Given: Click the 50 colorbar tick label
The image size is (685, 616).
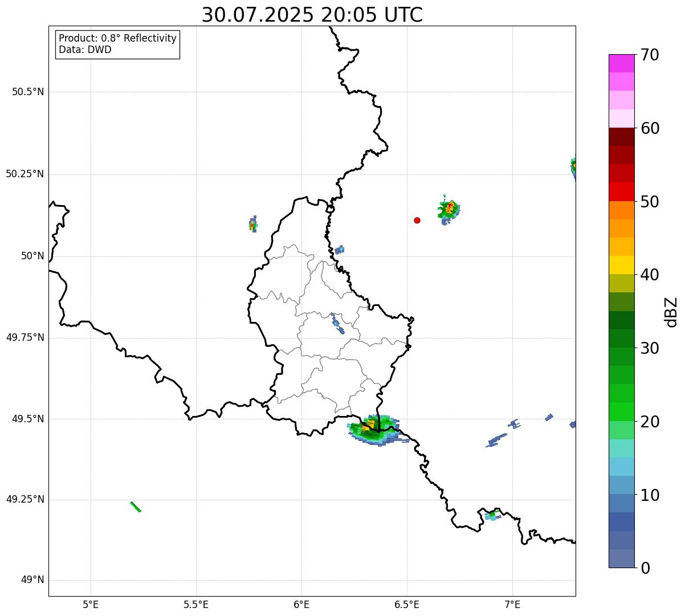Looking at the screenshot, I should pos(649,202).
